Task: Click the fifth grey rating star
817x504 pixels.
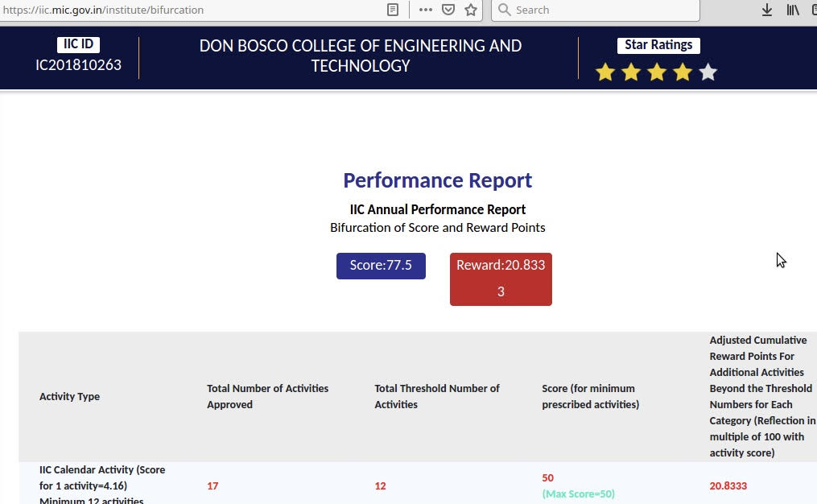Action: [x=708, y=72]
